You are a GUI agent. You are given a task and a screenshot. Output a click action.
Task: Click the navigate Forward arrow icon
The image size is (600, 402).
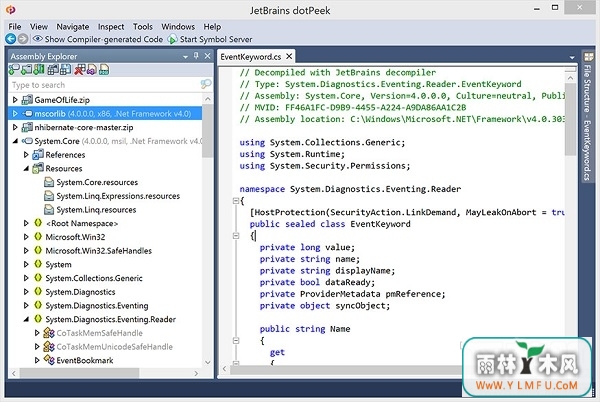[x=23, y=39]
